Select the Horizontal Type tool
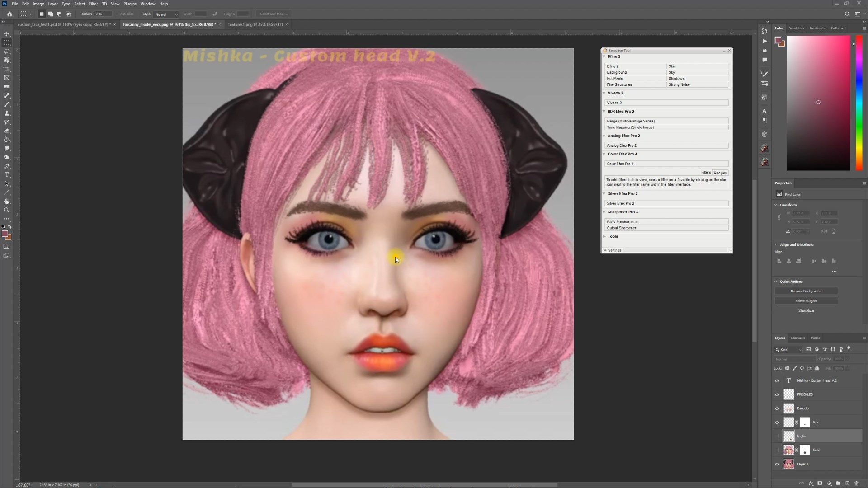 point(7,175)
